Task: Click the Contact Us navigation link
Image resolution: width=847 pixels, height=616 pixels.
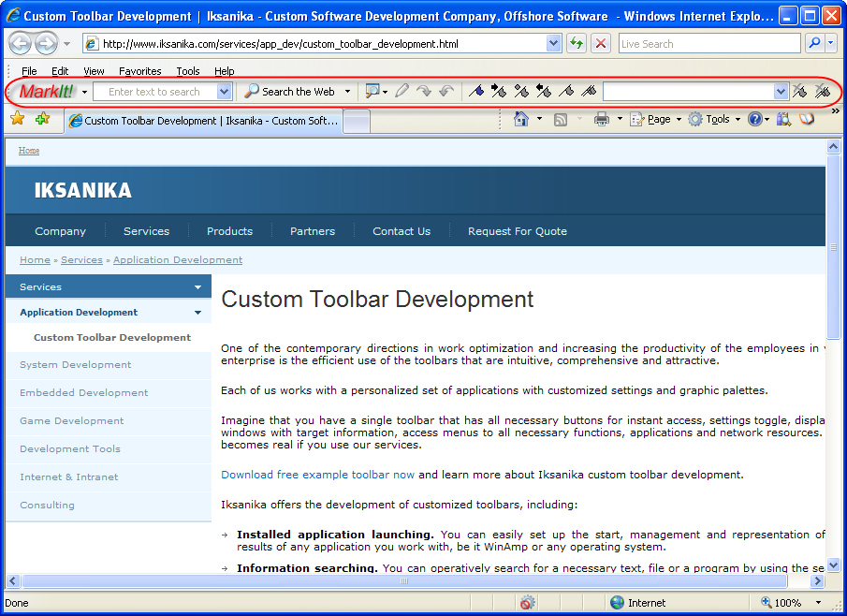Action: pyautogui.click(x=402, y=231)
